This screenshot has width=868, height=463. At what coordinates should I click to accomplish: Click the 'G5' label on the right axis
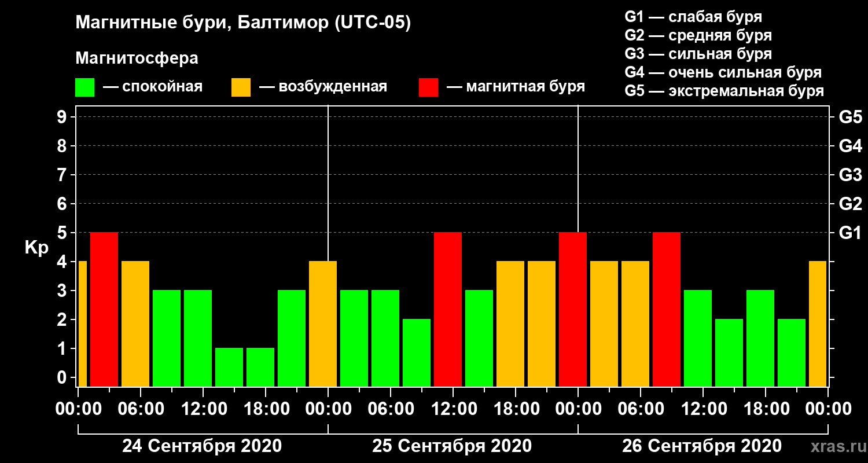pos(851,117)
